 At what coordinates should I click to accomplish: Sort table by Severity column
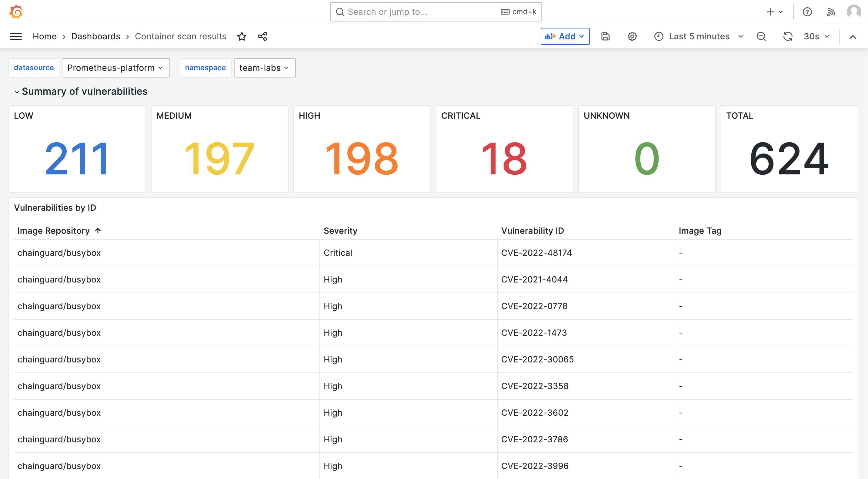[x=340, y=231]
